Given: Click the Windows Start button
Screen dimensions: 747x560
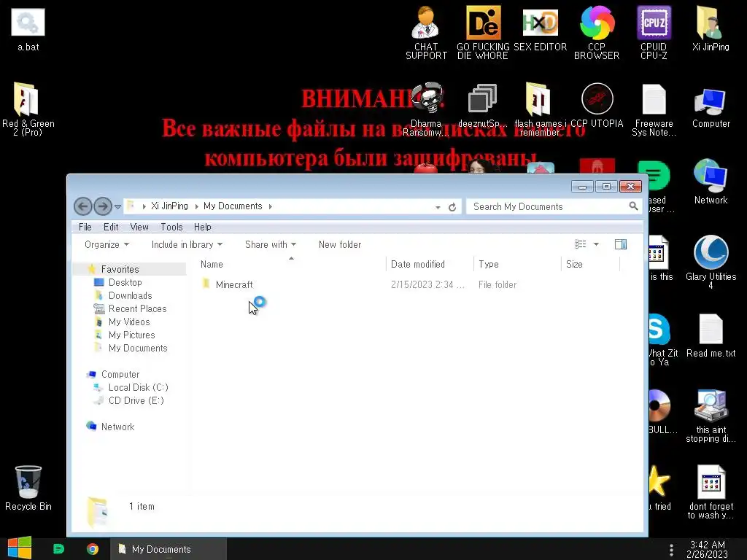Looking at the screenshot, I should pyautogui.click(x=20, y=548).
